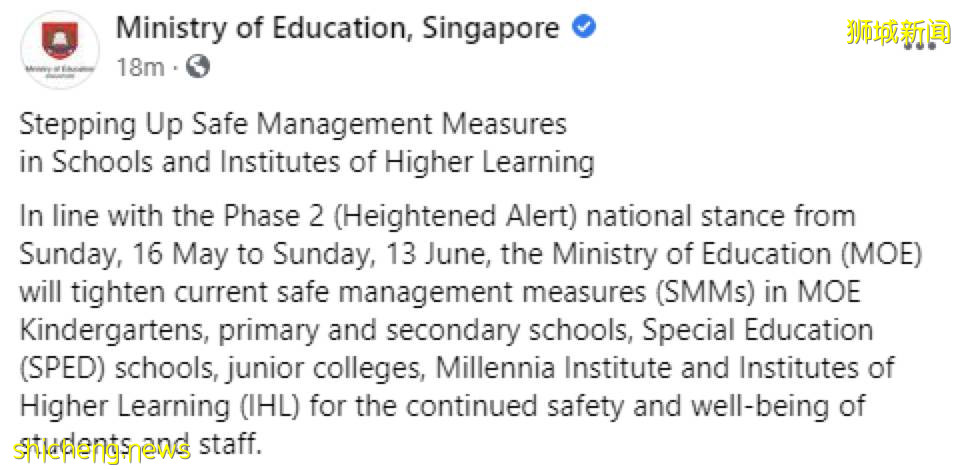Click the line 'in Schools and Institutes of Higher Learning'
Screen dimensions: 966x470
pyautogui.click(x=307, y=161)
